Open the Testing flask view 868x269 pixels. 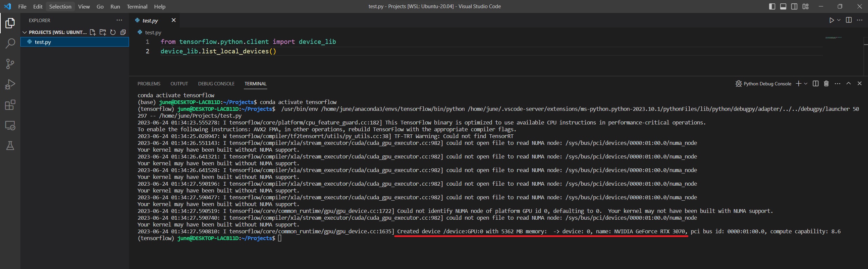10,146
